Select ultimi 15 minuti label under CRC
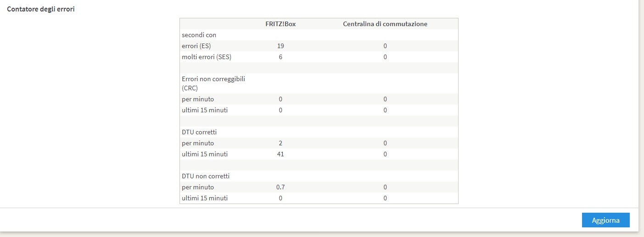Viewport: 644px width, 237px height. click(205, 110)
